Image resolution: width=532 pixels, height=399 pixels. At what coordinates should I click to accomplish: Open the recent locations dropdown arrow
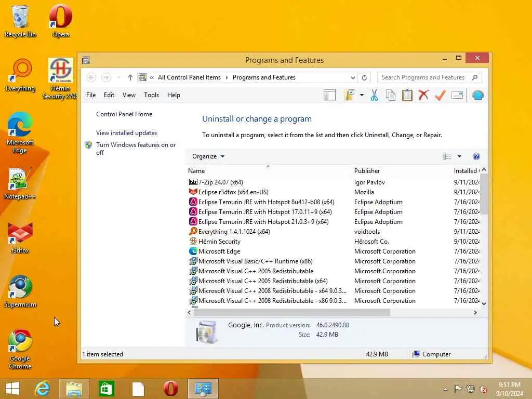coord(118,78)
